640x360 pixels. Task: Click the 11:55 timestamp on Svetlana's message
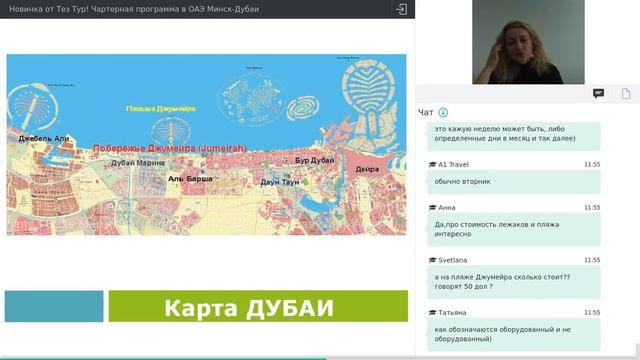pyautogui.click(x=592, y=260)
